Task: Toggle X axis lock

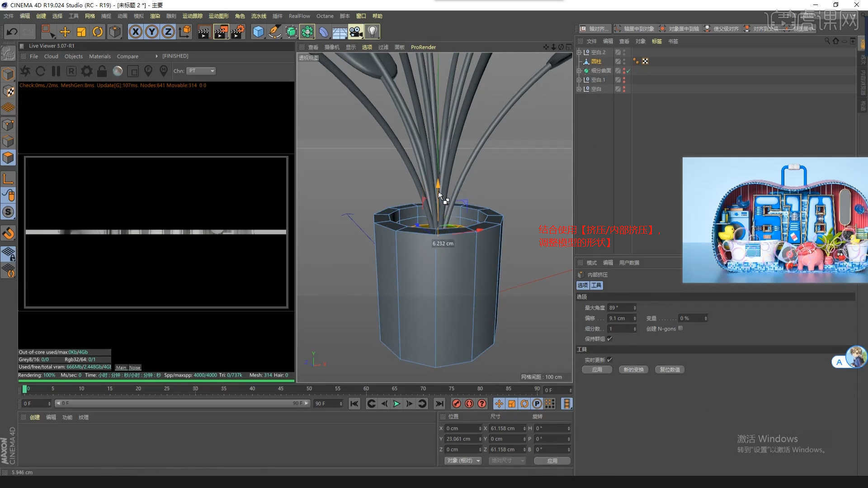Action: tap(135, 32)
